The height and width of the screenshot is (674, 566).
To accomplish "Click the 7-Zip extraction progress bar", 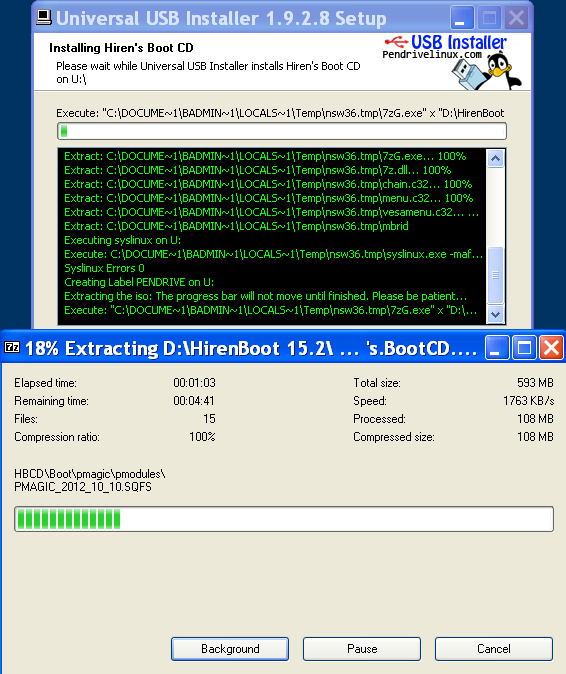I will click(x=284, y=519).
